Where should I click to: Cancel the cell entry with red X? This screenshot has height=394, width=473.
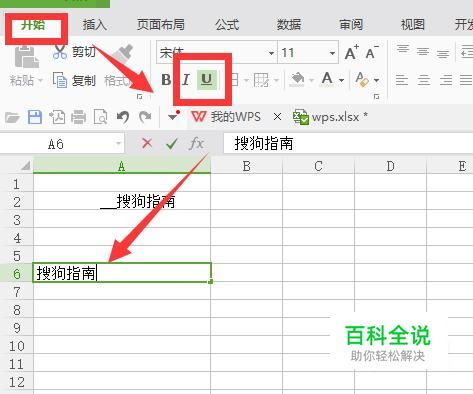coord(147,144)
